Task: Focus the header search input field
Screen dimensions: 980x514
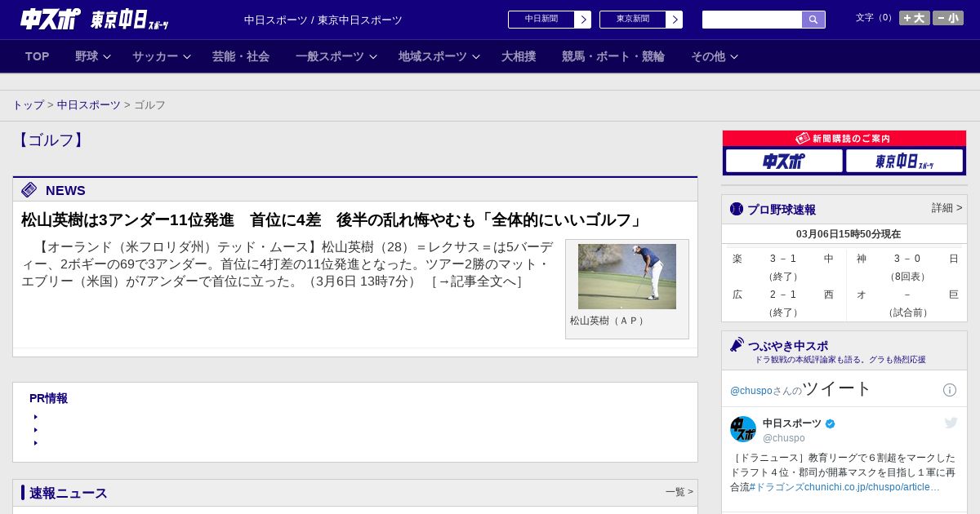Action: point(752,20)
